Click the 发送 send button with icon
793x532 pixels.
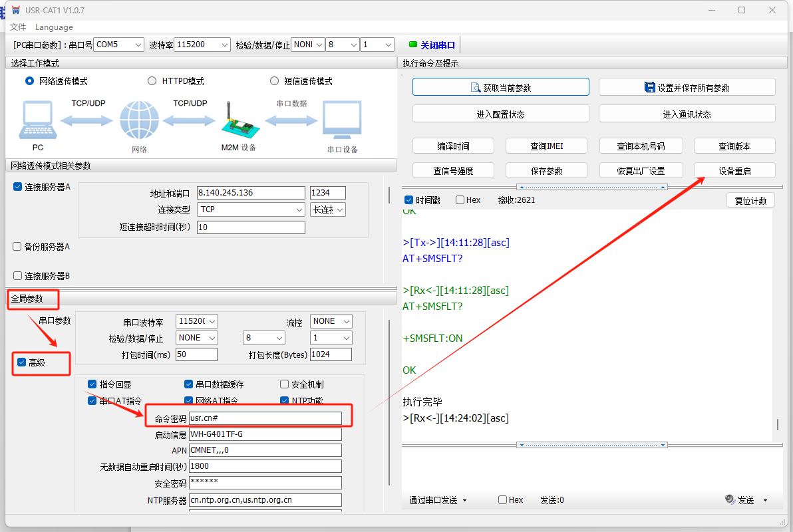[740, 500]
